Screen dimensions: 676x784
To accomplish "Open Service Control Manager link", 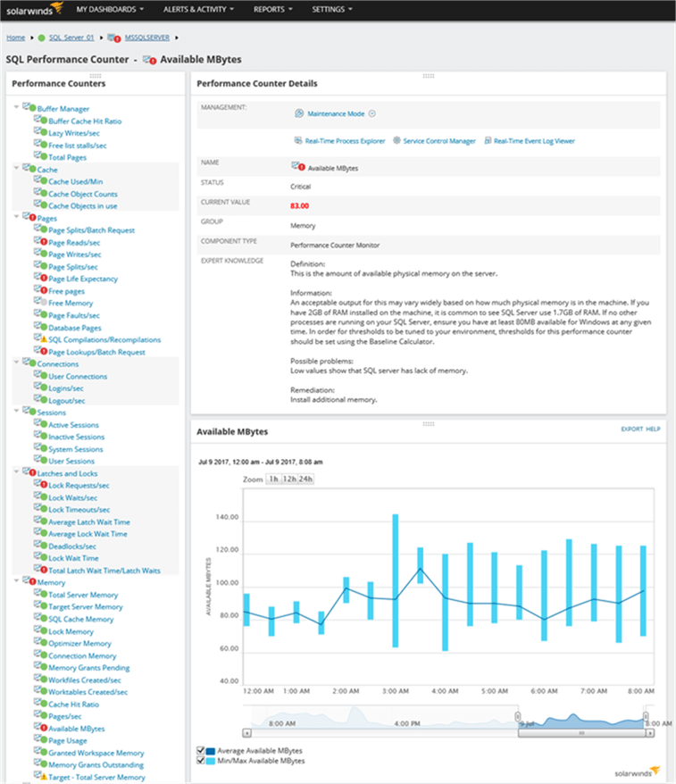I will 439,141.
